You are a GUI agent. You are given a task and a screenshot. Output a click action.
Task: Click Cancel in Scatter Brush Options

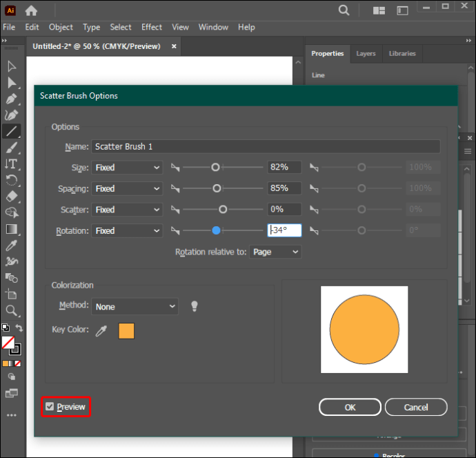pyautogui.click(x=416, y=407)
